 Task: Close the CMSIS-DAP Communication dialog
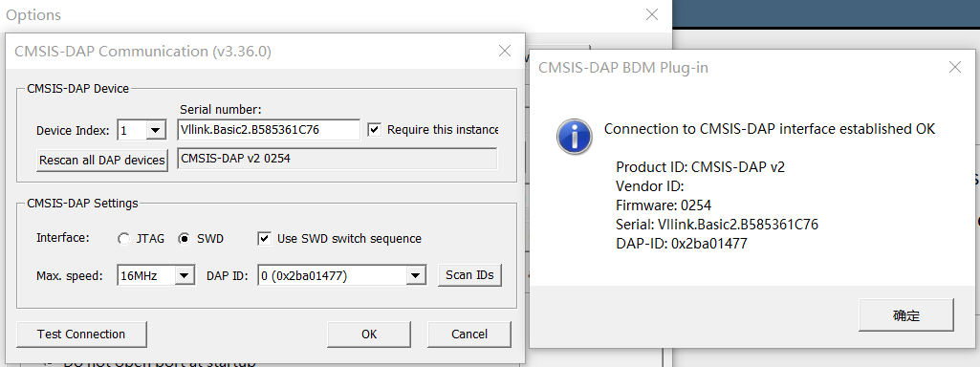(x=505, y=52)
